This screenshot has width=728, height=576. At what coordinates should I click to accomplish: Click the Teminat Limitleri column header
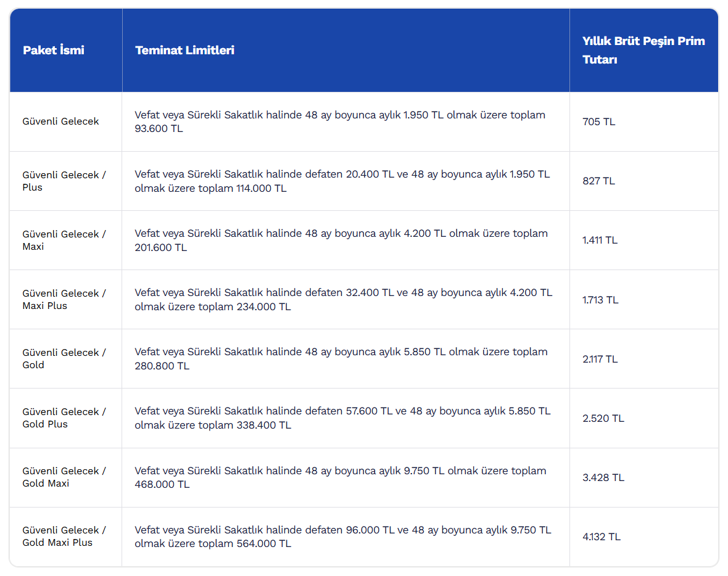pyautogui.click(x=185, y=51)
